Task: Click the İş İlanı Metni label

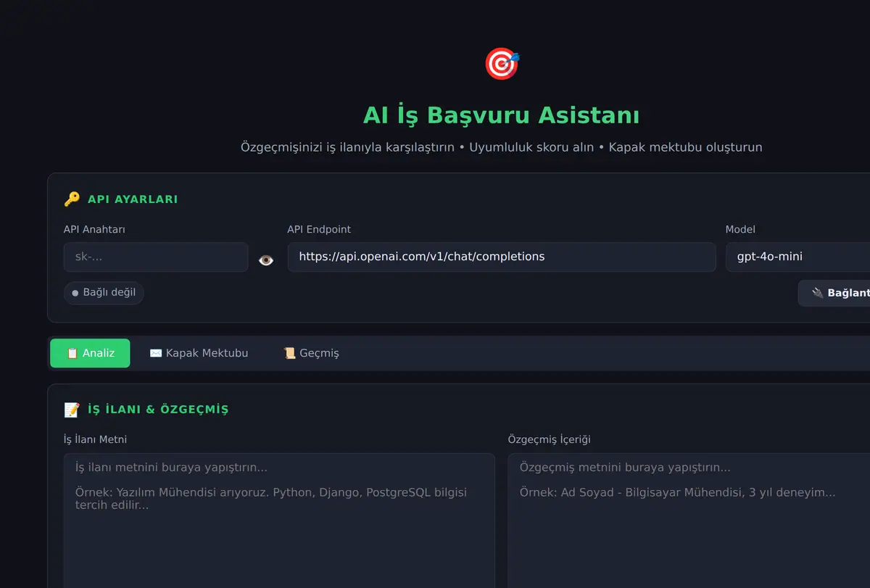Action: (x=95, y=439)
